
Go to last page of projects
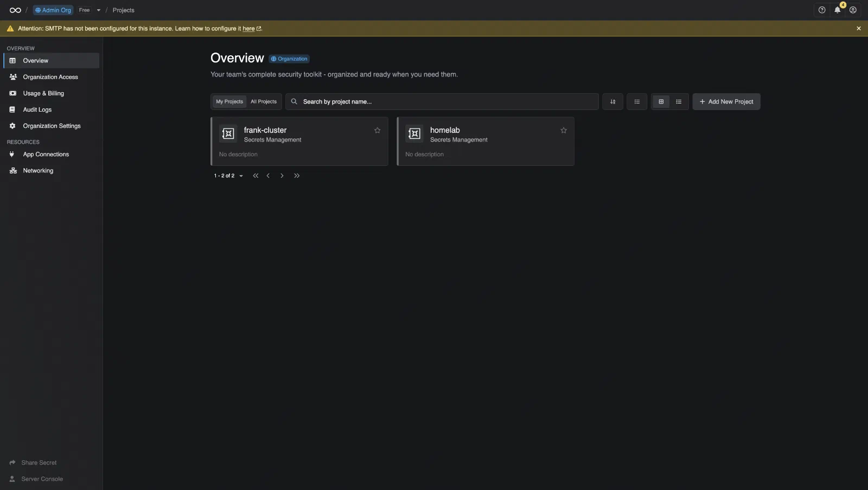[x=297, y=176]
